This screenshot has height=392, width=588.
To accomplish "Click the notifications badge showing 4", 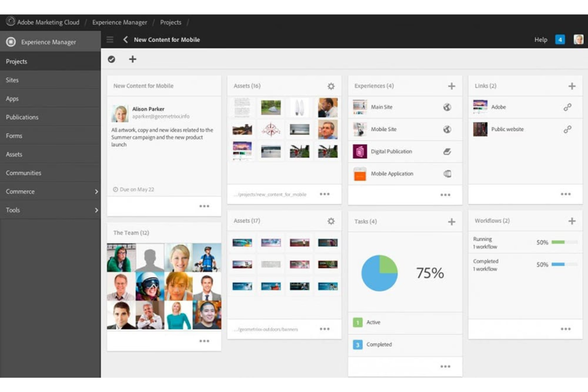I will coord(560,40).
